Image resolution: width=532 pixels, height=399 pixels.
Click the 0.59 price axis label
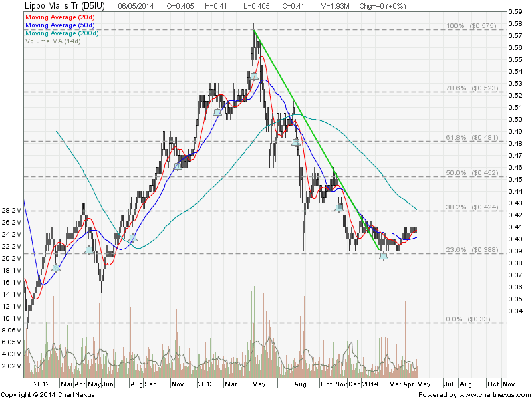click(515, 12)
